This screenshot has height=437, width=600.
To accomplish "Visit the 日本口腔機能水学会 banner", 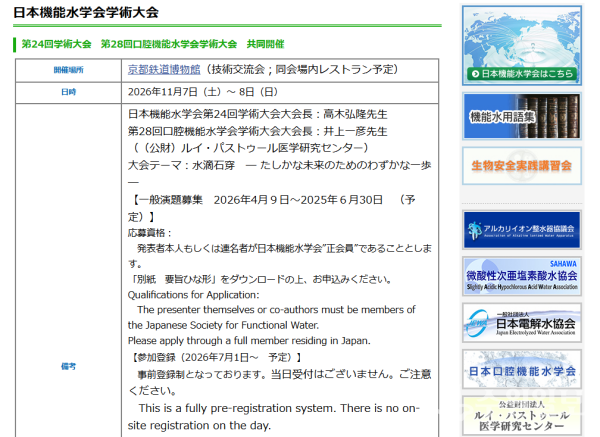I will click(x=522, y=369).
